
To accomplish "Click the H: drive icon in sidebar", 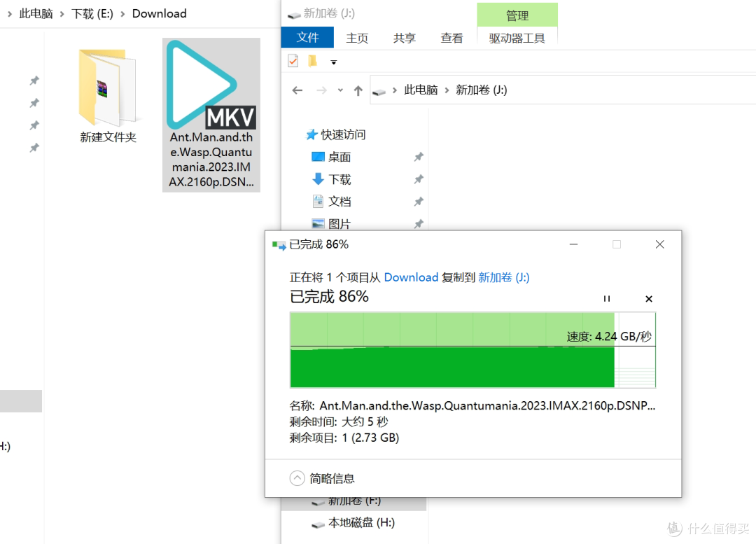I will pos(318,524).
